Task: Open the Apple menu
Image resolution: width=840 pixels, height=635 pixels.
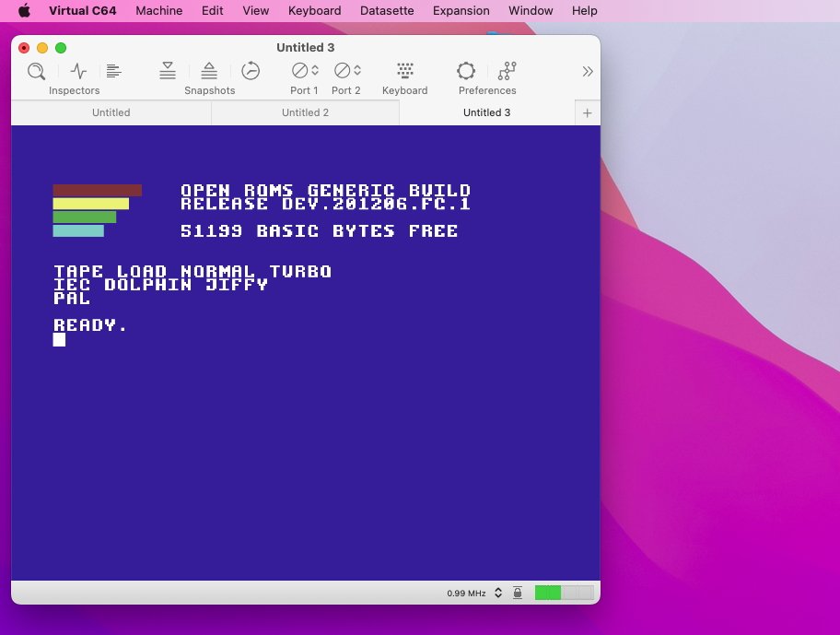Action: (25, 11)
